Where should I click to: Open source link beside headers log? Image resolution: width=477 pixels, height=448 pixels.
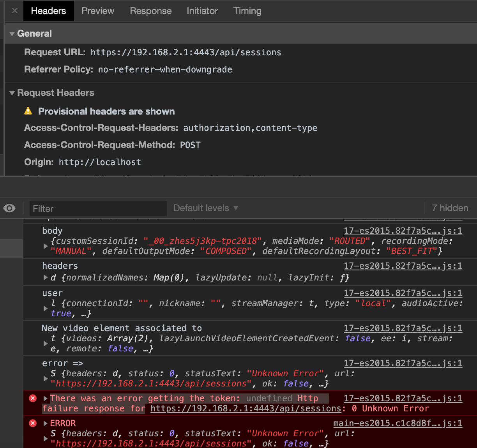[403, 266]
